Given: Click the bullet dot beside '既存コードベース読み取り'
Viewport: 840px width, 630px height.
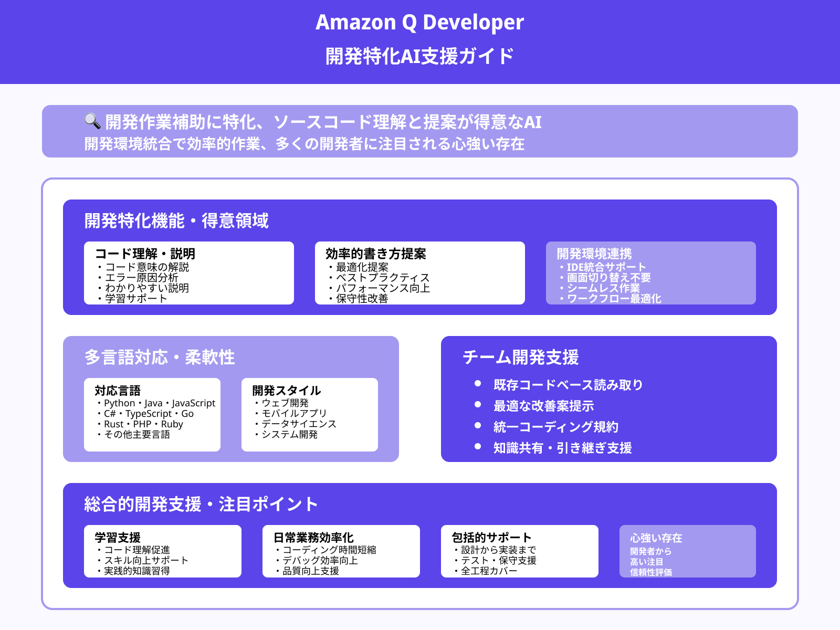Looking at the screenshot, I should 478,383.
